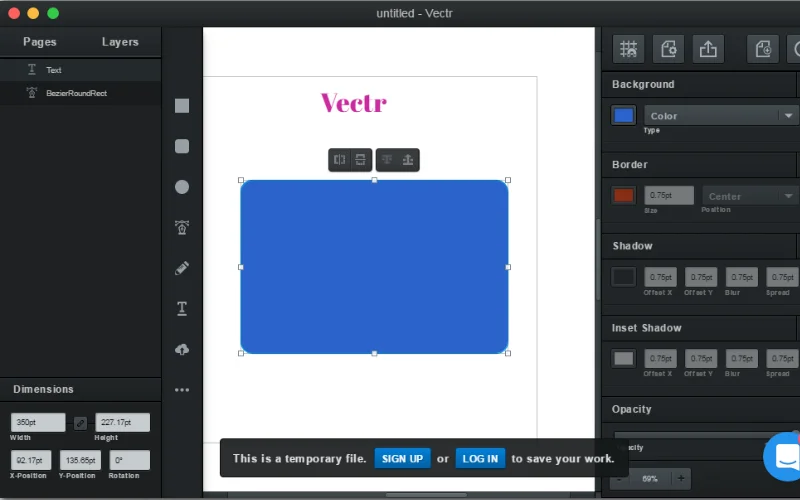Click the Y-Position field
This screenshot has height=500, width=800.
(80, 460)
